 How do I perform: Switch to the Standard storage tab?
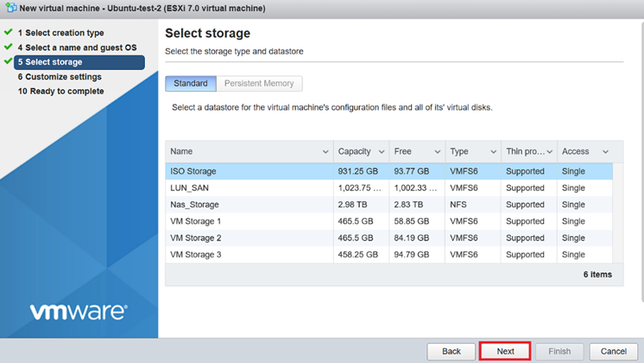coord(191,84)
